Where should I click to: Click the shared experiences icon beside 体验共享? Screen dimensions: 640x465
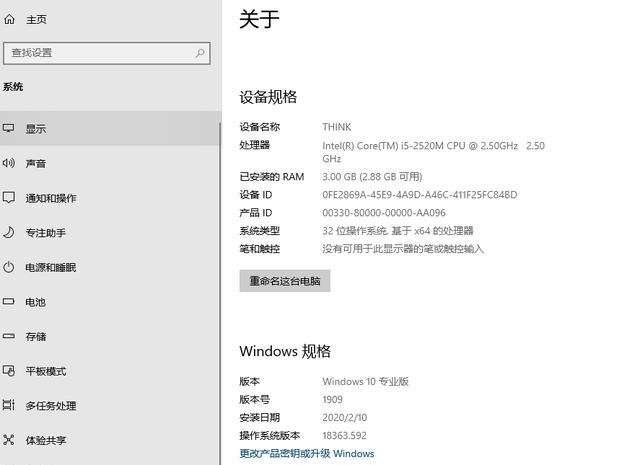9,440
